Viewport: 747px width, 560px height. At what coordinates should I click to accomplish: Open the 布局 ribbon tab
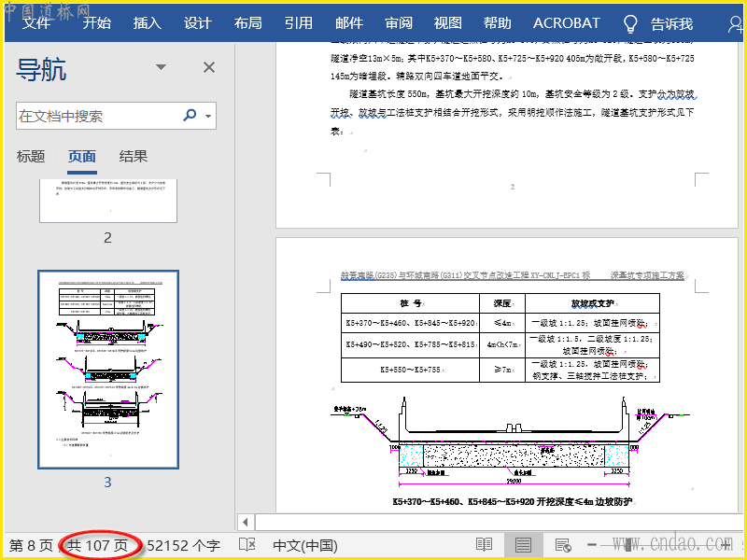click(247, 22)
